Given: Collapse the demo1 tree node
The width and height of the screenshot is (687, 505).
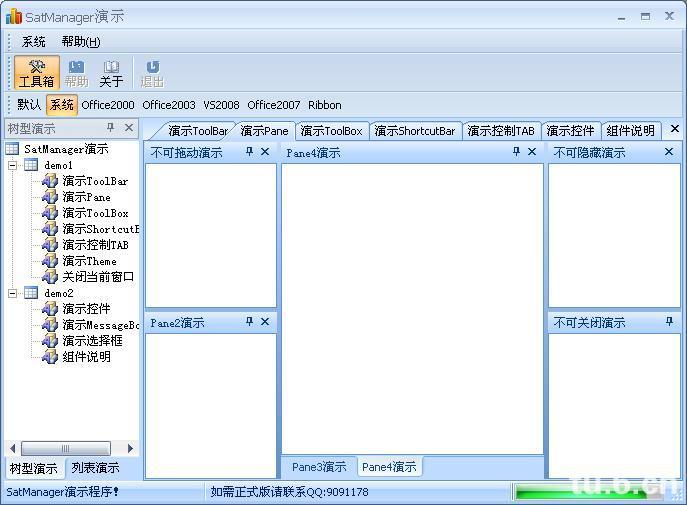Looking at the screenshot, I should click(13, 166).
